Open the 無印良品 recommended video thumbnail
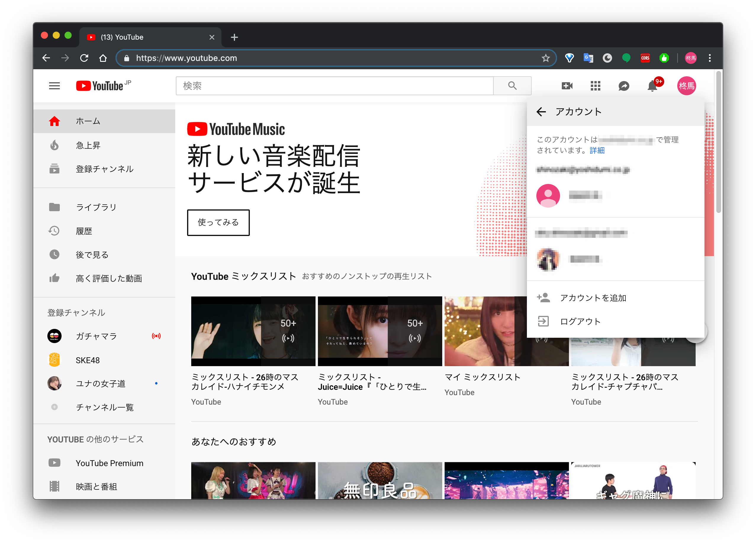 [380, 480]
